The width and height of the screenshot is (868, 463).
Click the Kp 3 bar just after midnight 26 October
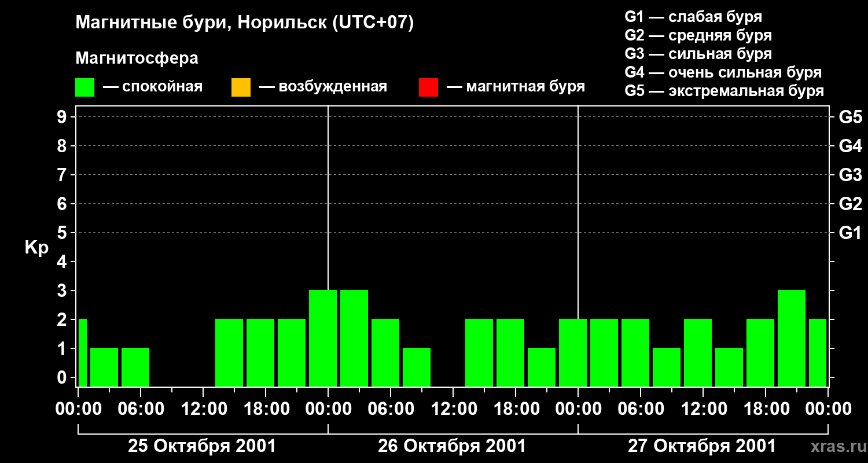[x=354, y=338]
